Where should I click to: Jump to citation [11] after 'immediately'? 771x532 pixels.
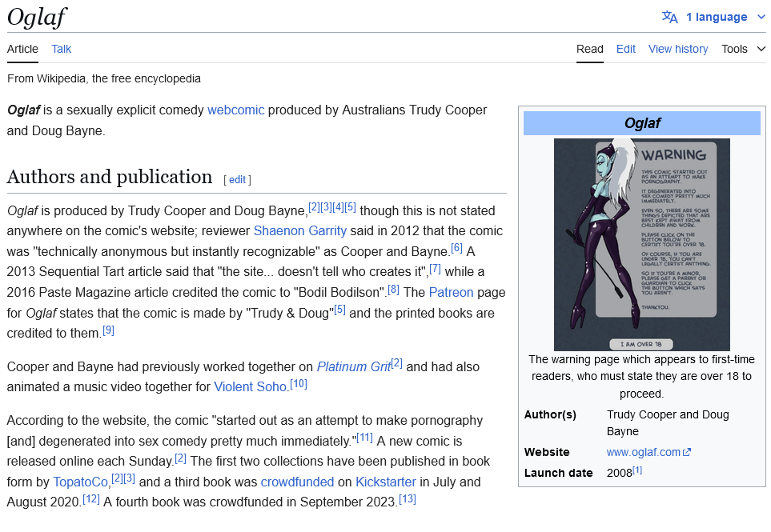365,438
